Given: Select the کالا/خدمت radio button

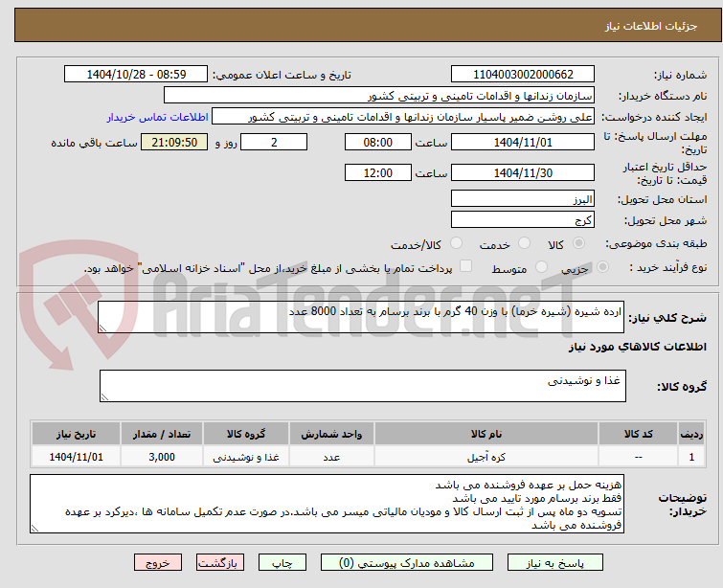Looking at the screenshot, I should click(x=456, y=243).
